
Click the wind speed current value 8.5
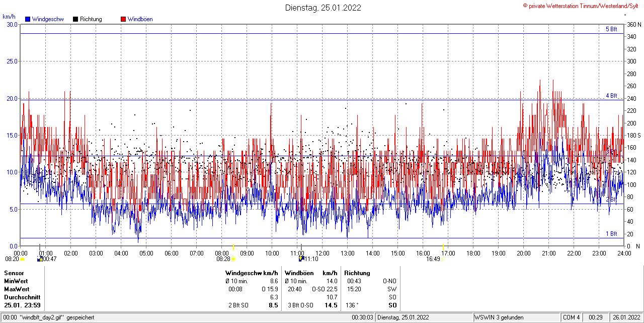pos(273,305)
